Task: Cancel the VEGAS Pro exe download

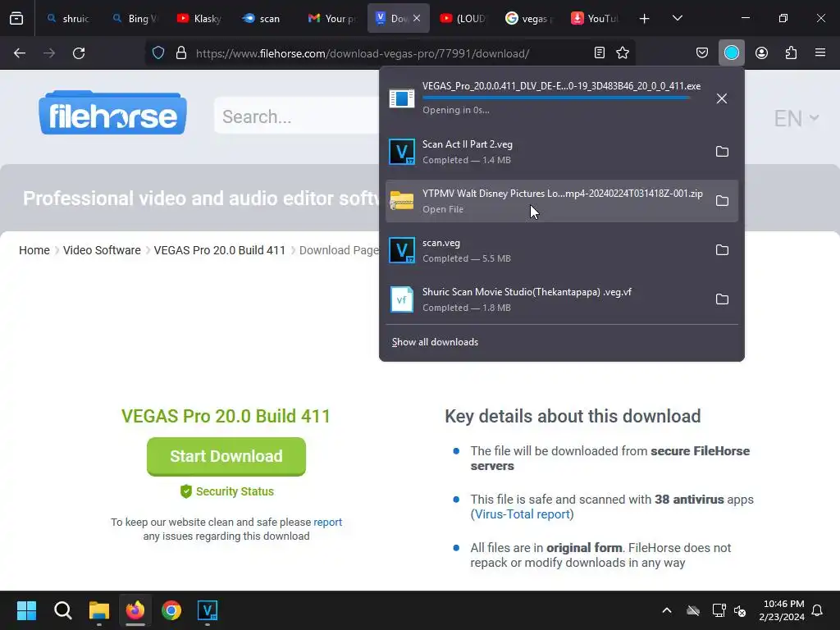Action: pos(722,98)
